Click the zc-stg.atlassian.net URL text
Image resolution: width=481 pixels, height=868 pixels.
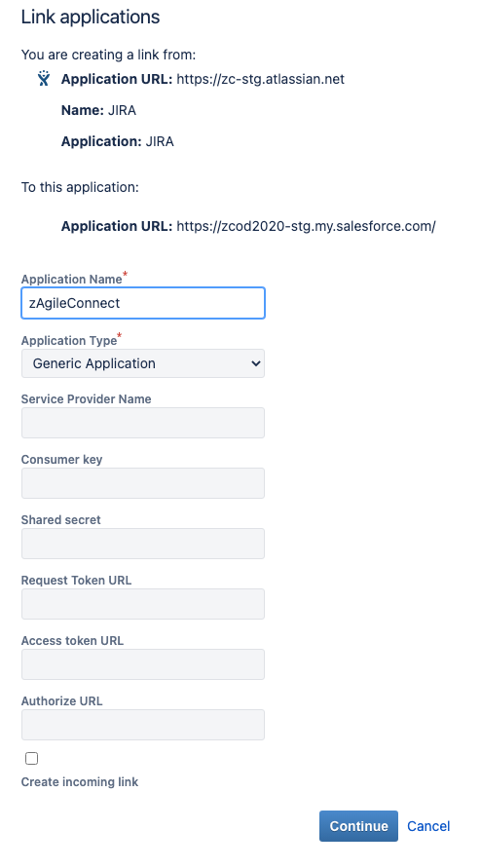click(260, 79)
